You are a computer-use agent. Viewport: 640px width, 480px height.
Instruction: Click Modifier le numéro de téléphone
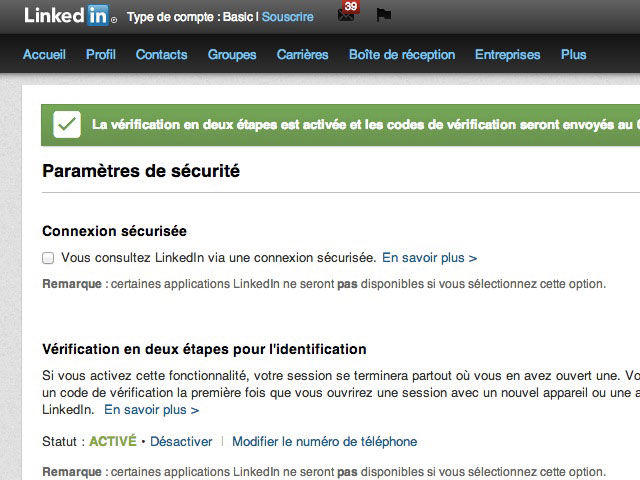[324, 442]
